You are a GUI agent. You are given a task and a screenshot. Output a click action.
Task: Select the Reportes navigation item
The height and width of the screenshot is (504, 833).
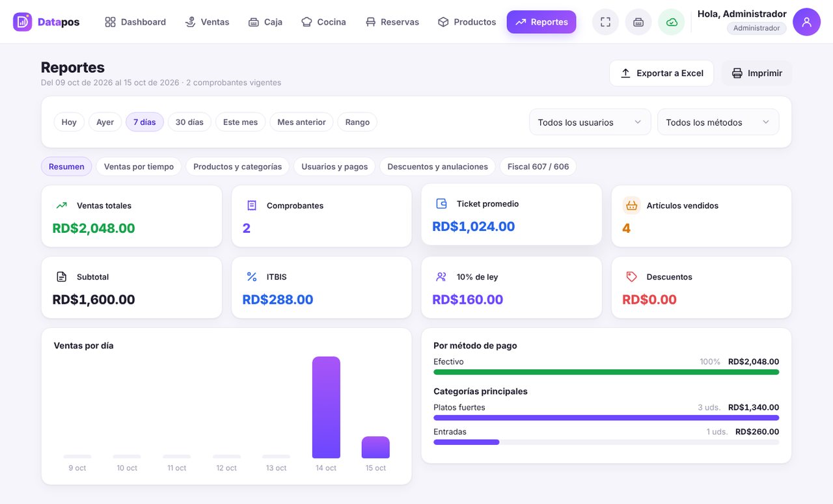(541, 22)
